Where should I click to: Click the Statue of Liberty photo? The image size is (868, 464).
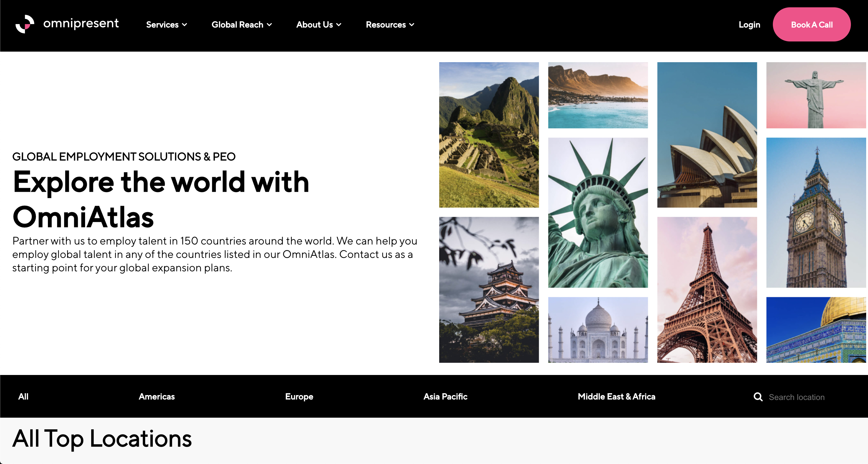pyautogui.click(x=598, y=212)
